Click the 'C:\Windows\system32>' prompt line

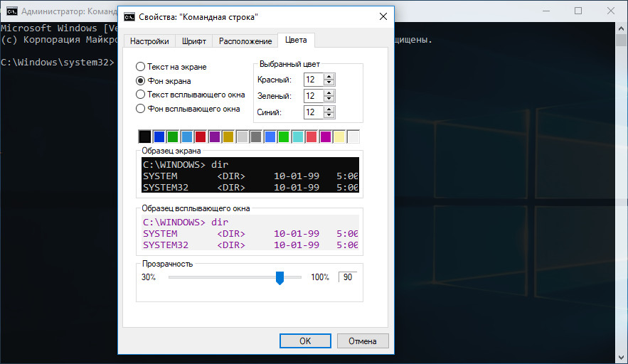(x=58, y=63)
